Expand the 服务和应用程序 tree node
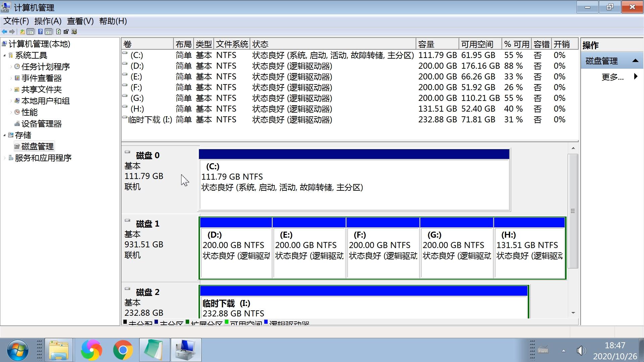The height and width of the screenshot is (362, 644). pos(5,158)
